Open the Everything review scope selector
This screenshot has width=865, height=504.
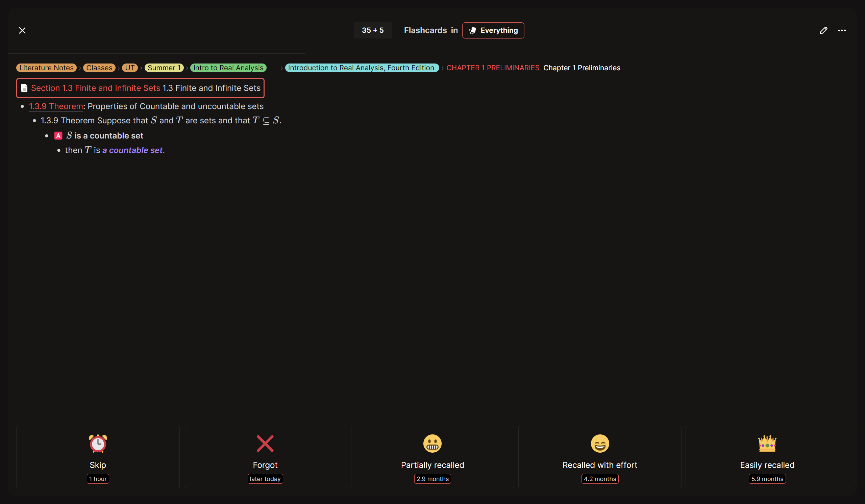tap(493, 30)
